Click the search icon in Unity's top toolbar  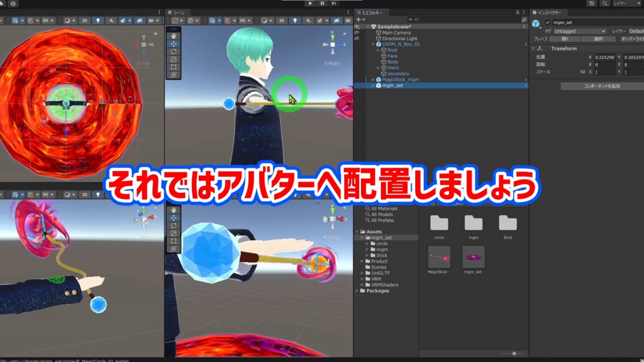(x=605, y=4)
